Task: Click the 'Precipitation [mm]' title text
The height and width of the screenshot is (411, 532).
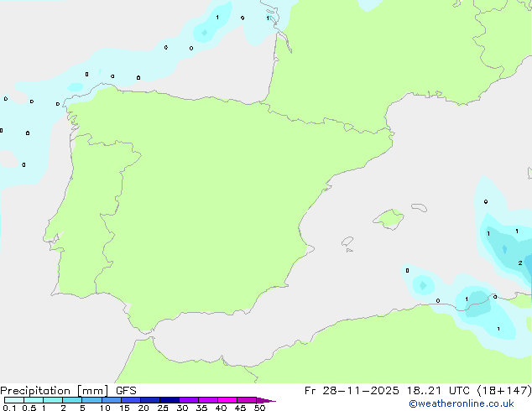Action: pyautogui.click(x=55, y=391)
